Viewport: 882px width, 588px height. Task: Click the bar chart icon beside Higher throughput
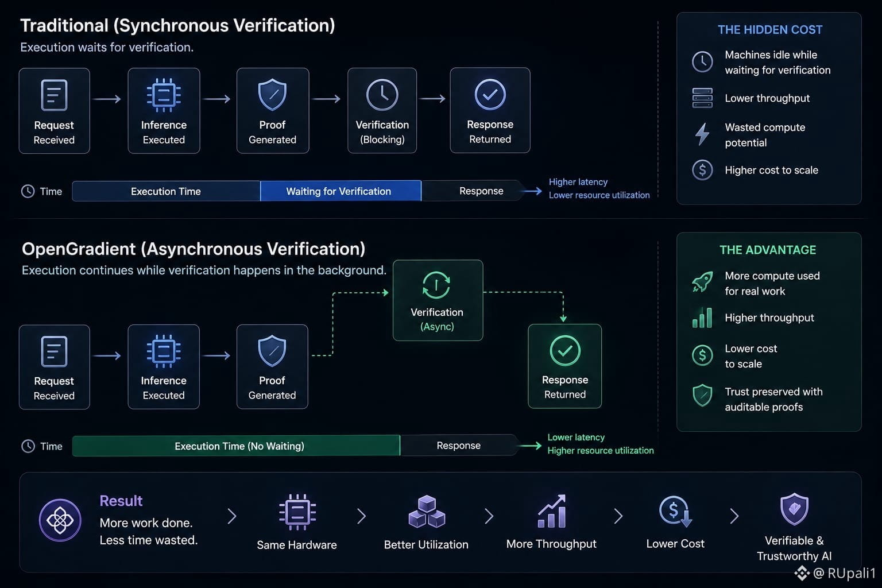(702, 318)
